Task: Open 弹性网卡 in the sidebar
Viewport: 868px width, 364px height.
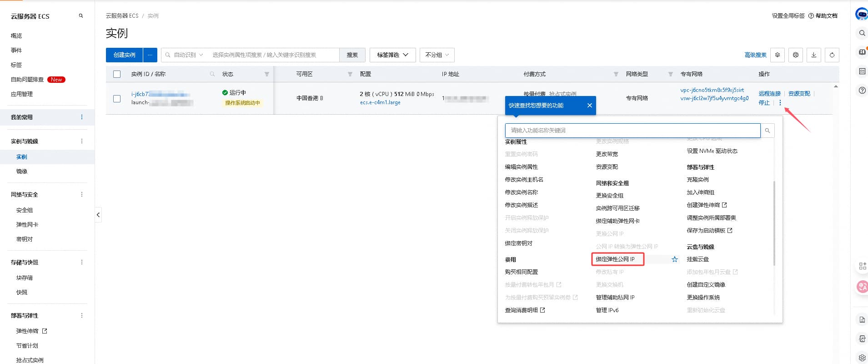Action: pos(27,225)
